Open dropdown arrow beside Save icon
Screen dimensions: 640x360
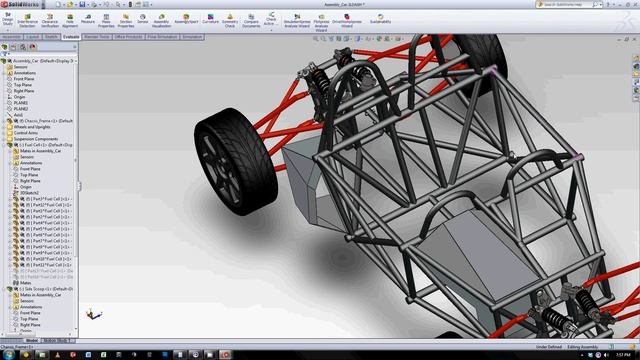pos(87,4)
